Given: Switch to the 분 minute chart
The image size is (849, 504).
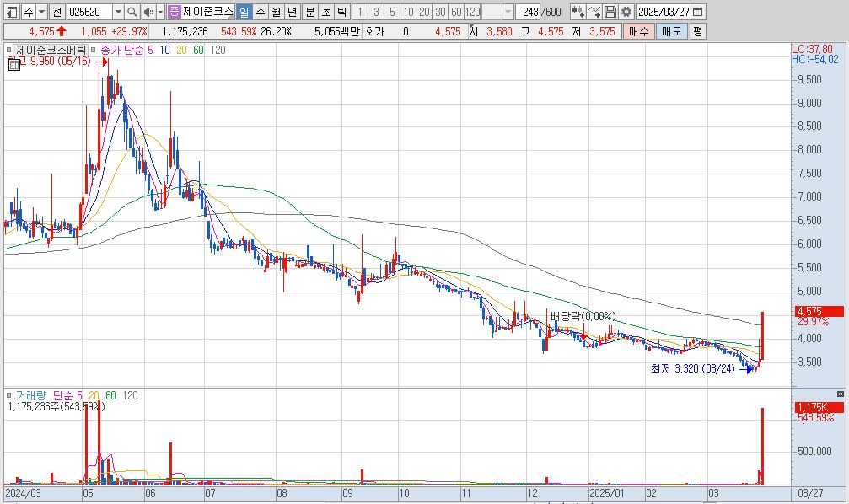Looking at the screenshot, I should pyautogui.click(x=309, y=11).
